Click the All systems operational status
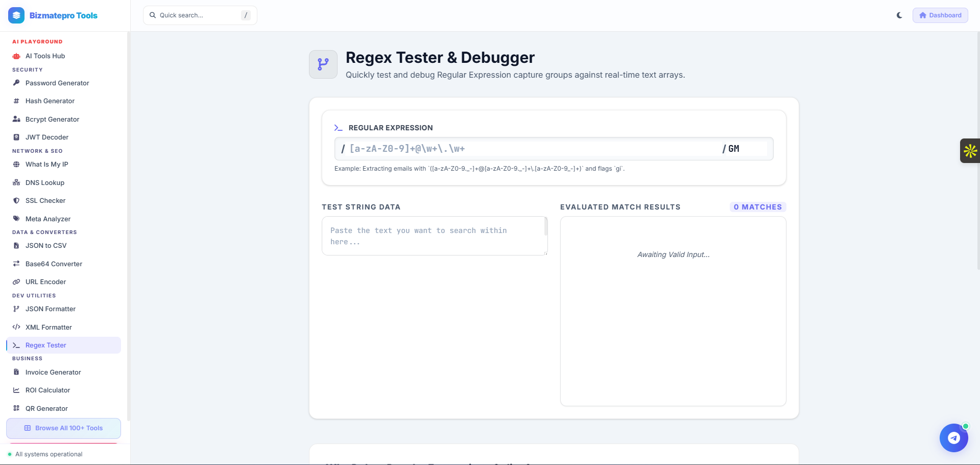Viewport: 980px width, 465px height. point(49,454)
